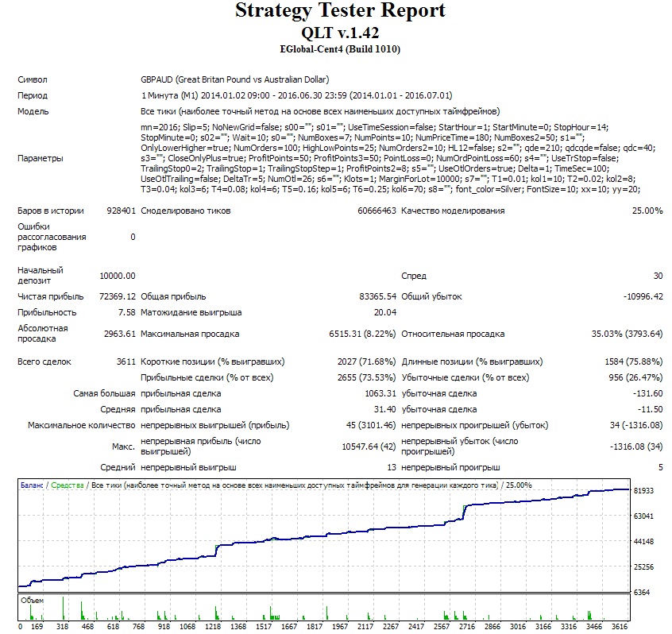Select total trades value 3611
The height and width of the screenshot is (634, 672).
[x=126, y=361]
